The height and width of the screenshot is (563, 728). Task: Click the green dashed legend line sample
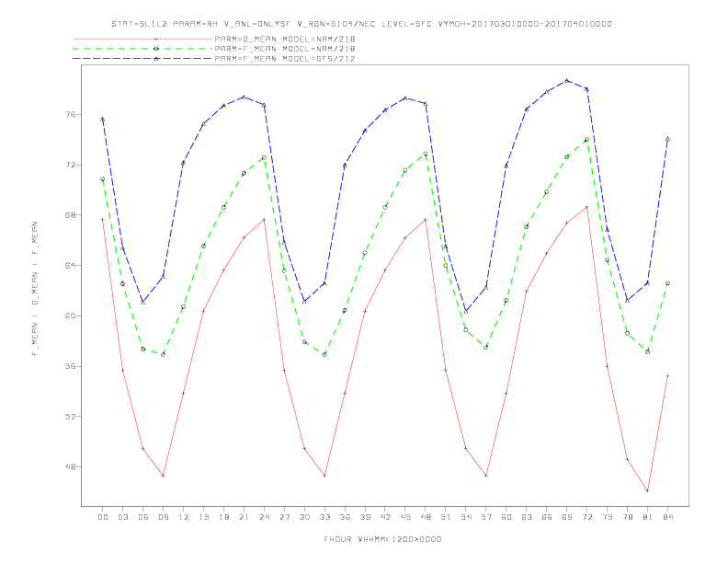click(x=142, y=49)
